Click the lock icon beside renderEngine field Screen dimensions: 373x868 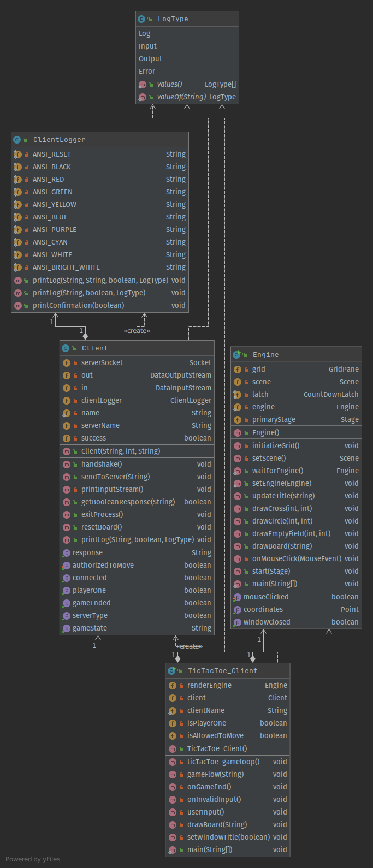[x=181, y=686]
